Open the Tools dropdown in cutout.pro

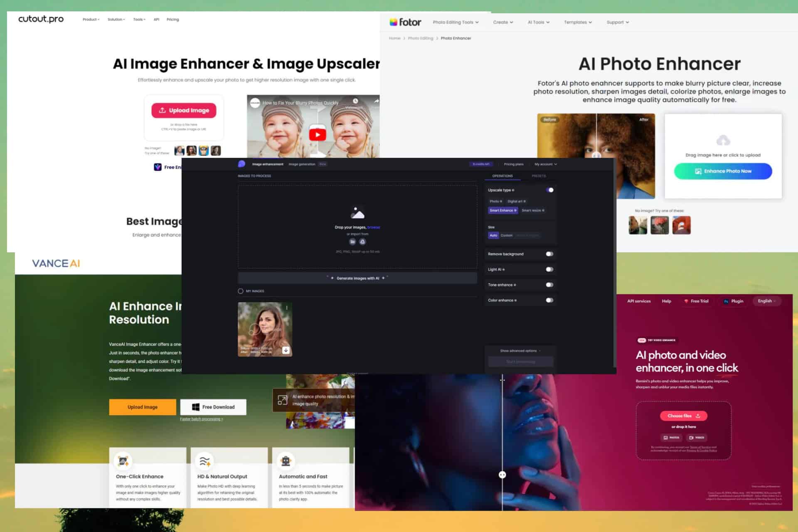[139, 20]
